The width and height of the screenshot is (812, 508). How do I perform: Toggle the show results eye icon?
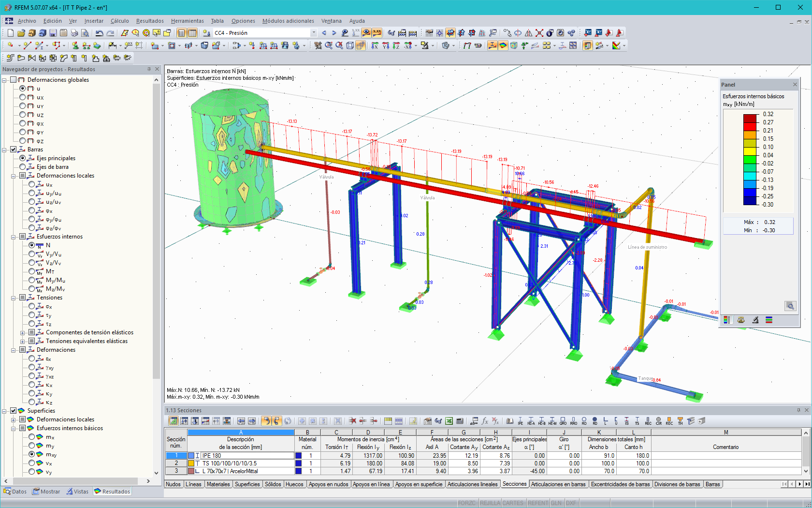[366, 33]
